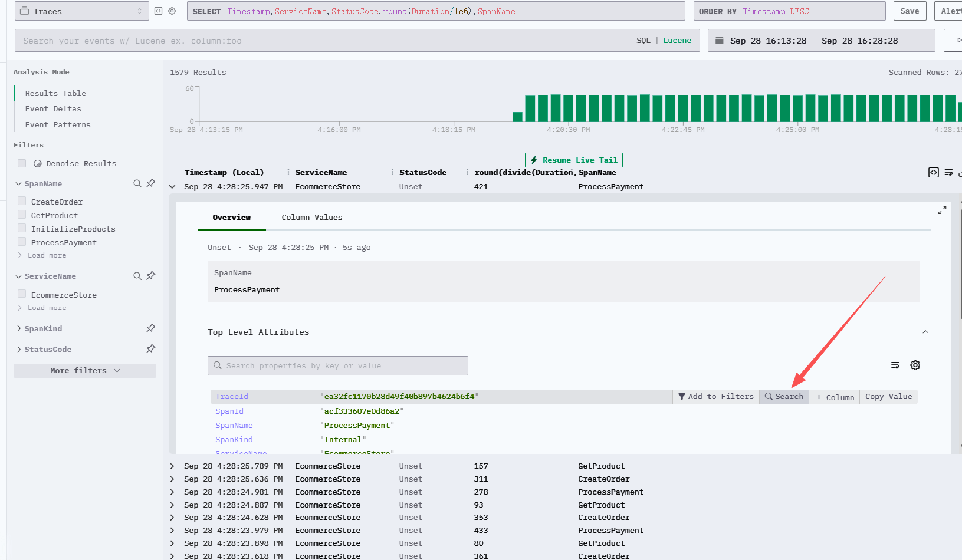Expand the row detail panel fullscreen

click(942, 210)
